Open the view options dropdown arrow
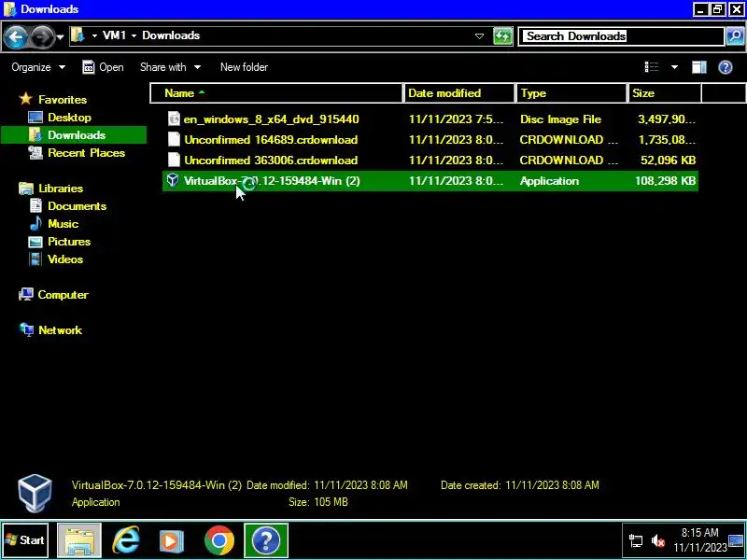Viewport: 747px width, 560px height. coord(674,67)
